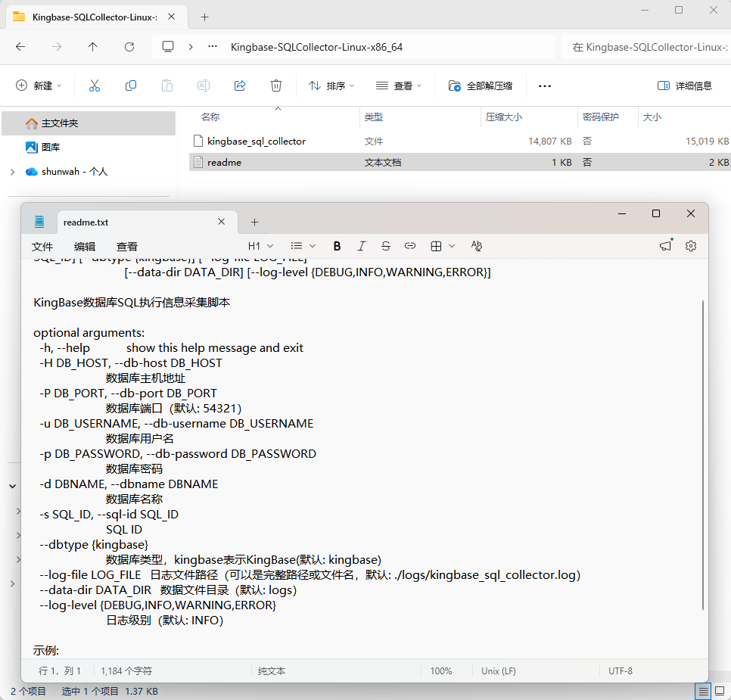
Task: Open the more options ellipsis in Explorer toolbar
Action: (545, 86)
